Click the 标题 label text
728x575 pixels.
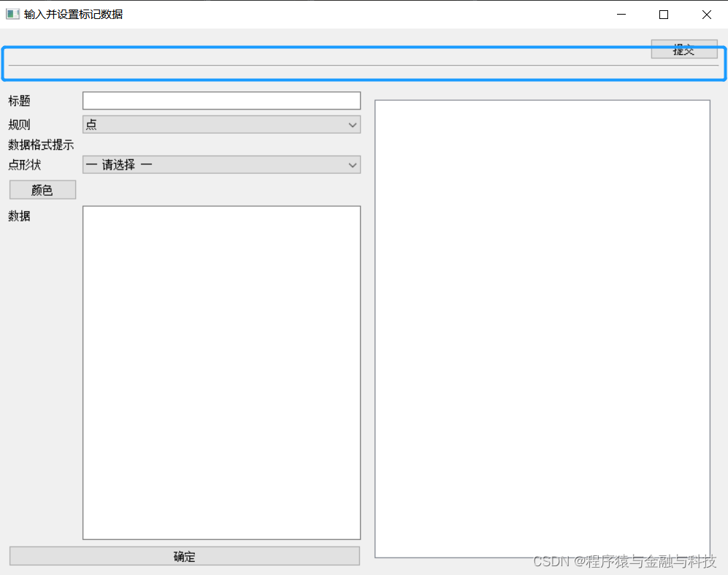point(19,100)
